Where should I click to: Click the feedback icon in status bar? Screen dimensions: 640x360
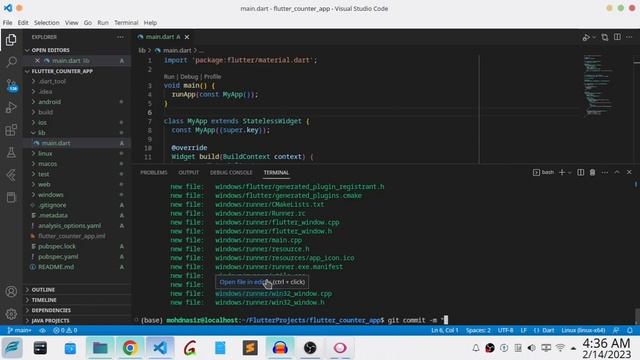pos(616,330)
